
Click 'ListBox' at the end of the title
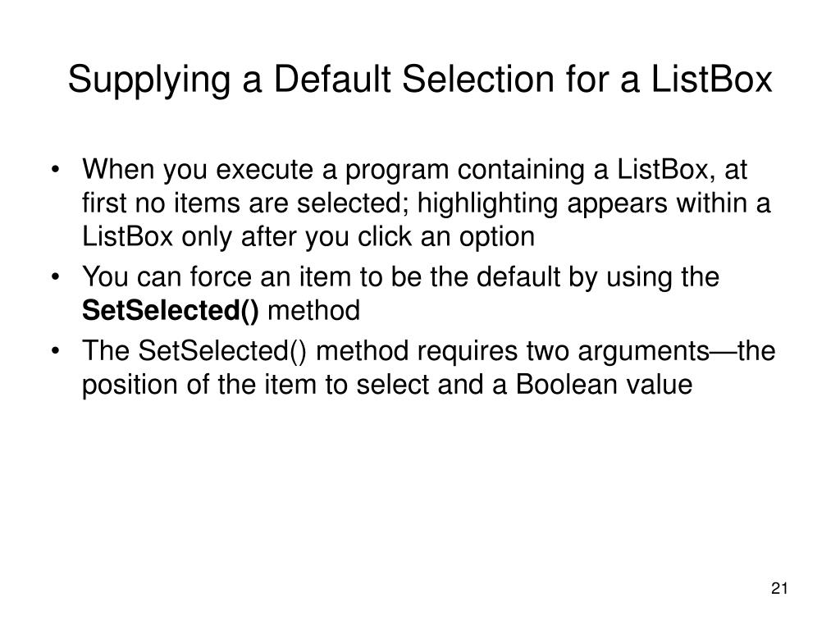711,80
